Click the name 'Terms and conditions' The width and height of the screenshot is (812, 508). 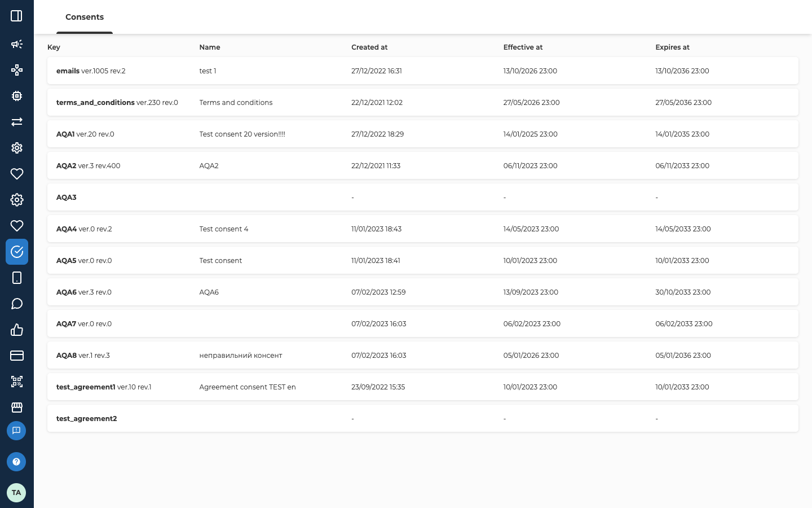(x=236, y=103)
